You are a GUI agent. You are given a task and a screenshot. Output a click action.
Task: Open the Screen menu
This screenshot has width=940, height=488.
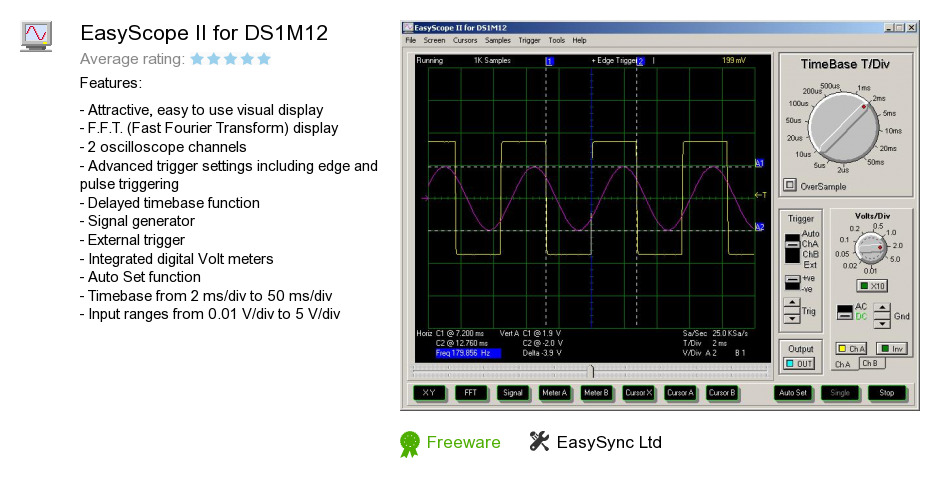(434, 40)
